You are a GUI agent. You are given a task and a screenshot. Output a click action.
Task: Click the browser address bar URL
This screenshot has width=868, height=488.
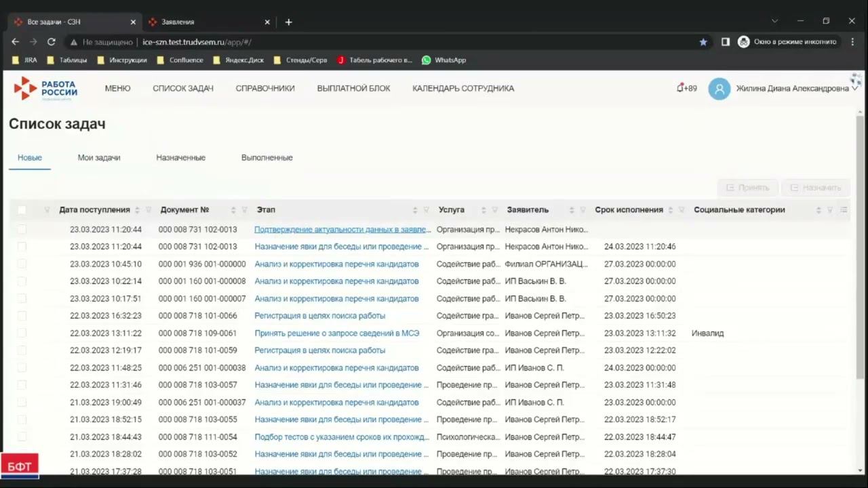pos(197,42)
